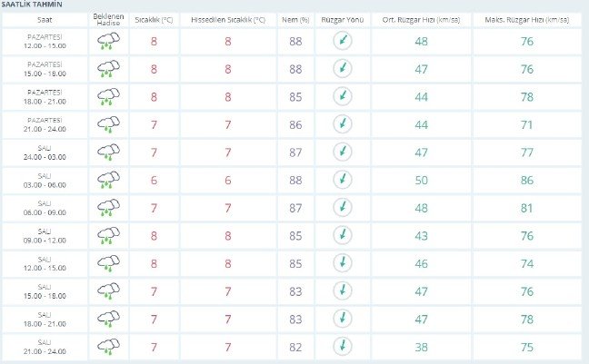Click the Ort. Rüzgar Hızı (km/sa) header

[421, 18]
